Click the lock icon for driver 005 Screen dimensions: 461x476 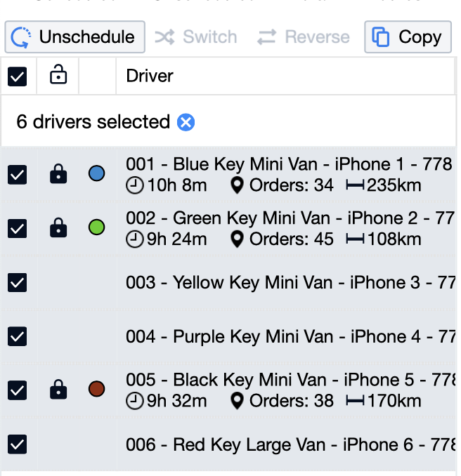point(59,389)
